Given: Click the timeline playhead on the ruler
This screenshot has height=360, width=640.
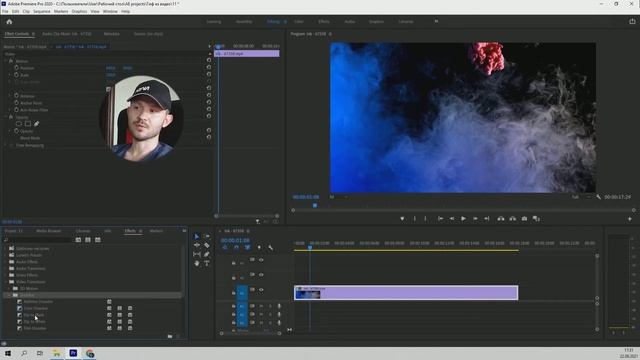Looking at the screenshot, I should [310, 247].
